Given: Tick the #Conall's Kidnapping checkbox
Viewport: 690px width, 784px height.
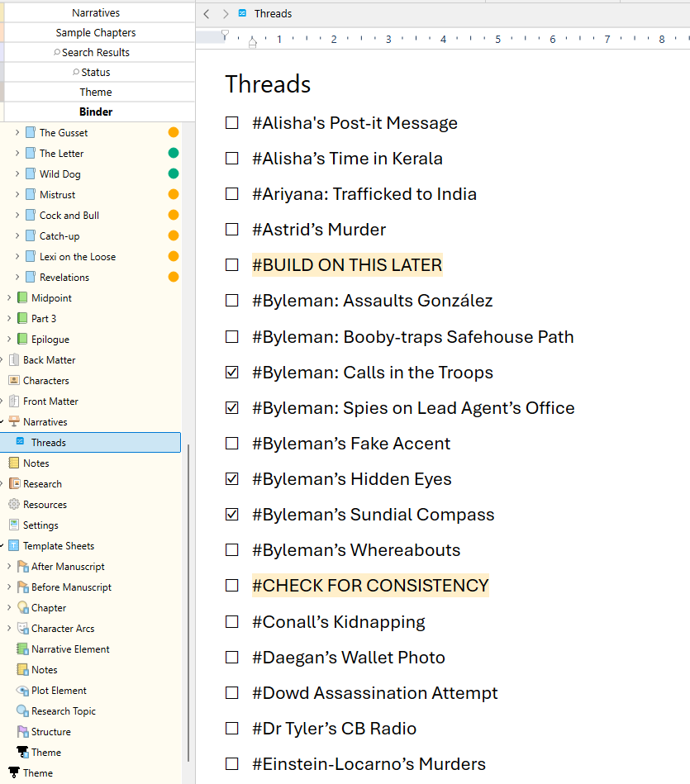Looking at the screenshot, I should point(232,622).
